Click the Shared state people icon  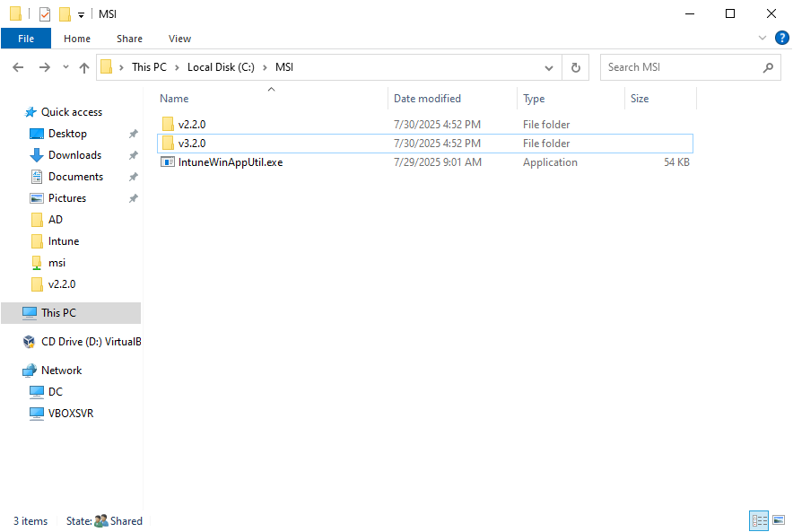pyautogui.click(x=101, y=521)
